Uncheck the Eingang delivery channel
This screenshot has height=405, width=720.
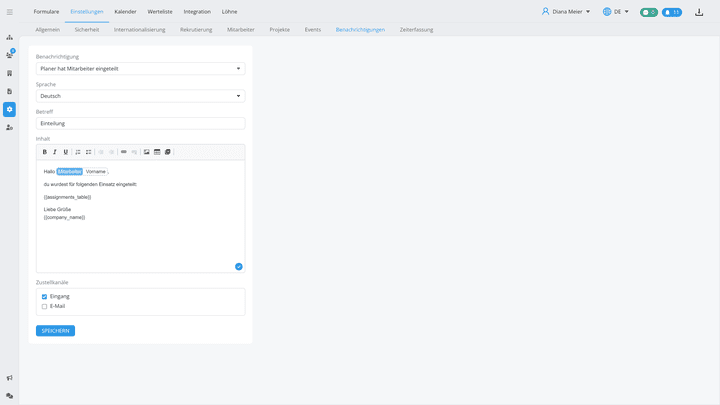[45, 297]
